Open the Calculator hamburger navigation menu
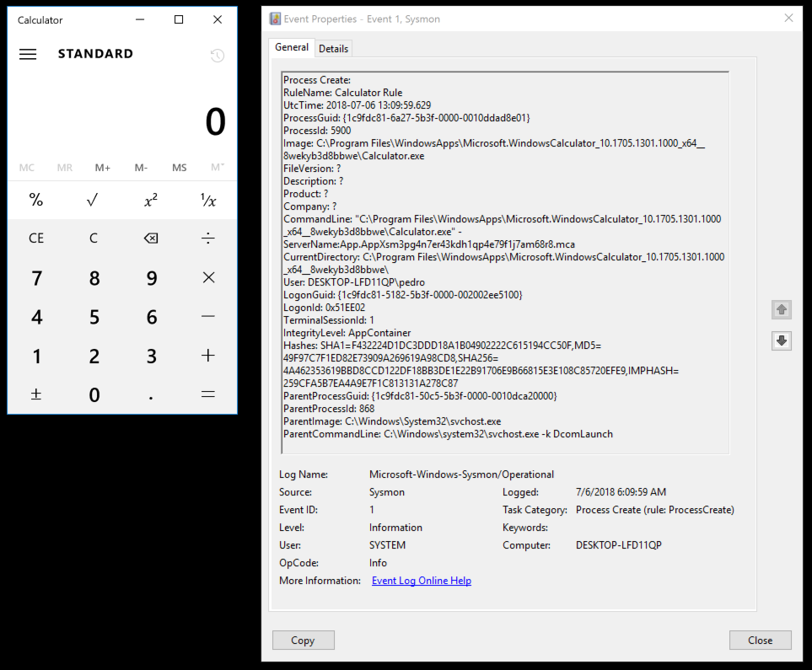812x670 pixels. click(x=28, y=54)
